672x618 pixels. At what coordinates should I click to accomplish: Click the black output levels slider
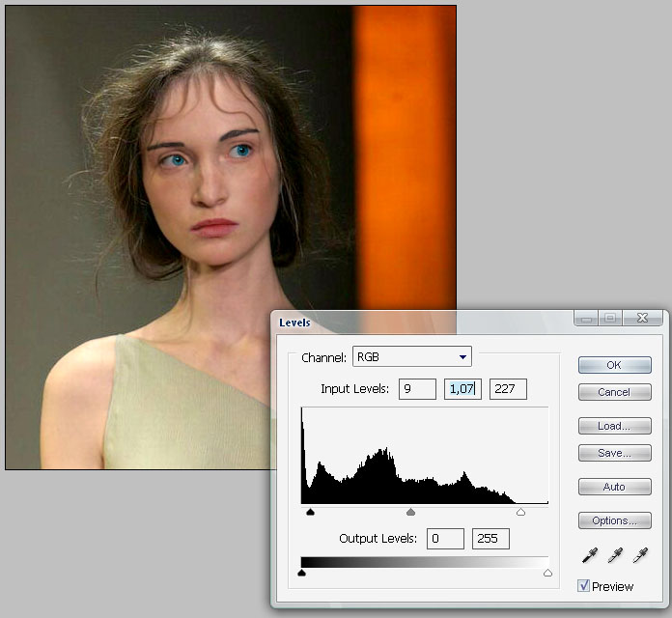coord(301,573)
